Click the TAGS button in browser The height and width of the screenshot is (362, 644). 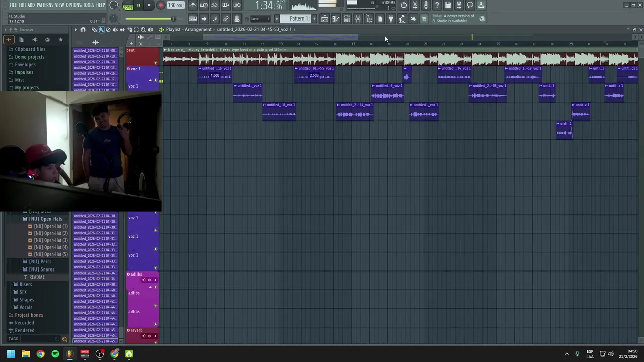point(13,339)
